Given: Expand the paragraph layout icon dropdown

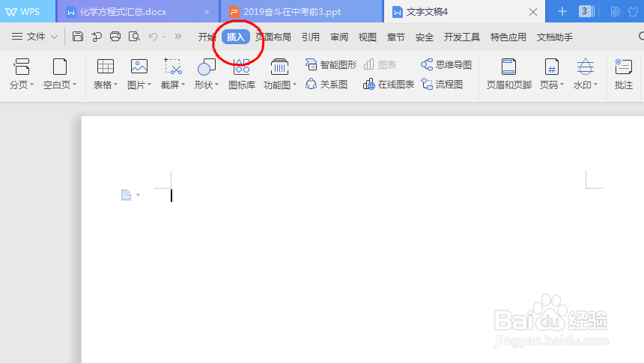Looking at the screenshot, I should [x=138, y=195].
